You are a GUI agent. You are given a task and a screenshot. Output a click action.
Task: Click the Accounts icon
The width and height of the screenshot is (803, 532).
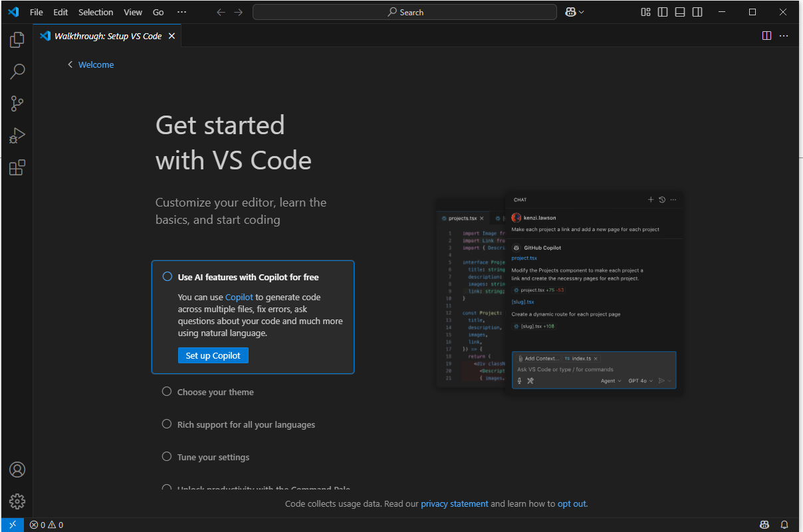[17, 470]
